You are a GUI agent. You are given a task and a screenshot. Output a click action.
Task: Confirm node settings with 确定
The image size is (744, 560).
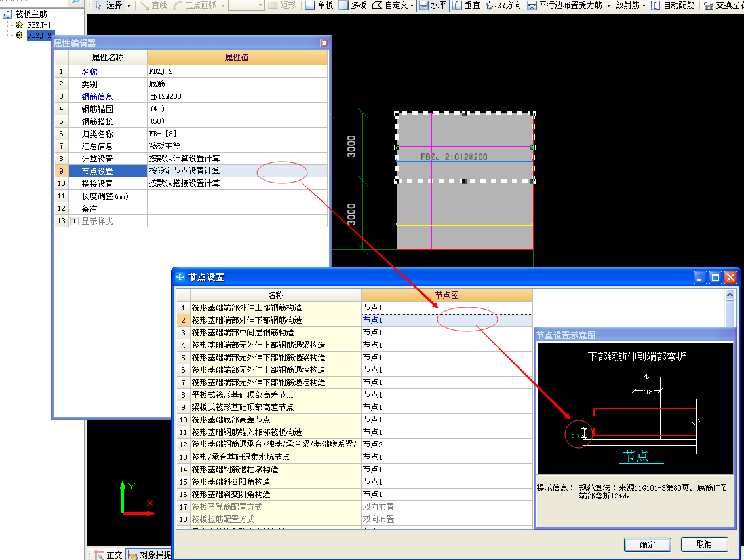coord(647,545)
